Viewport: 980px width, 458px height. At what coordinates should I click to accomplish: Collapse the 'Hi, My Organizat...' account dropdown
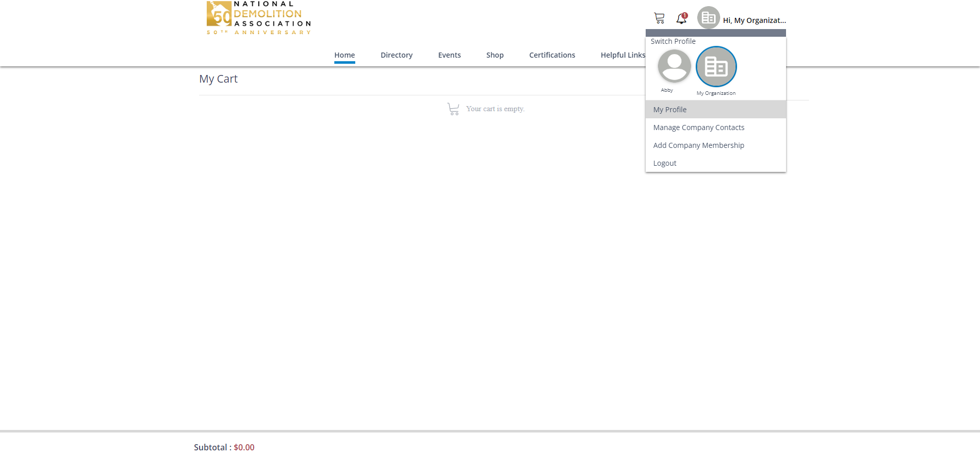[x=754, y=20]
